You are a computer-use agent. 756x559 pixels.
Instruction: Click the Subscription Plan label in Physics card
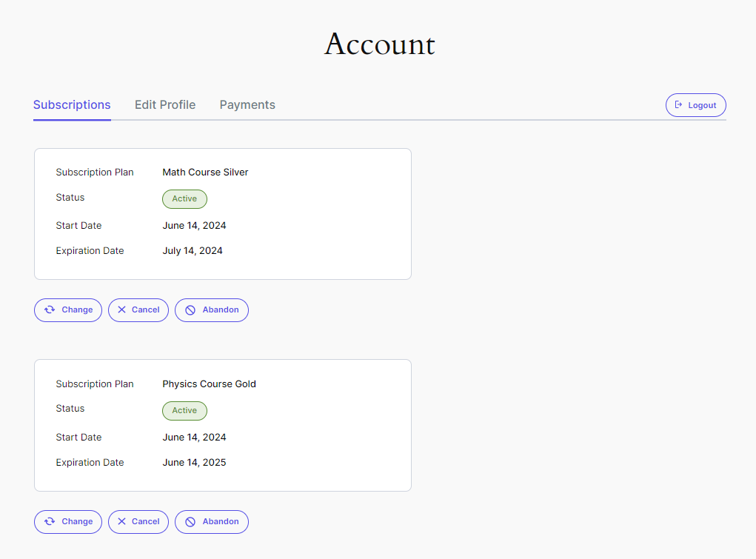pyautogui.click(x=95, y=384)
